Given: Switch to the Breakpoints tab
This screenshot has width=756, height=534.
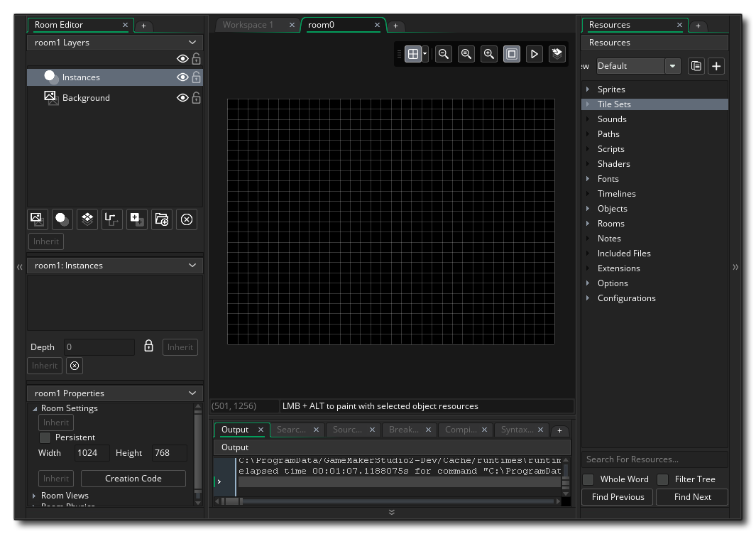Looking at the screenshot, I should [403, 430].
